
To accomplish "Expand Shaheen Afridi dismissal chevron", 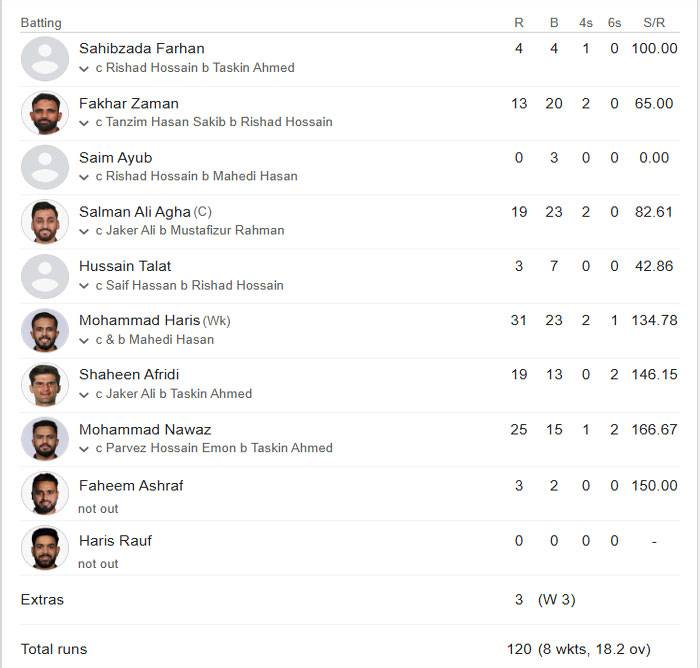I will click(83, 394).
